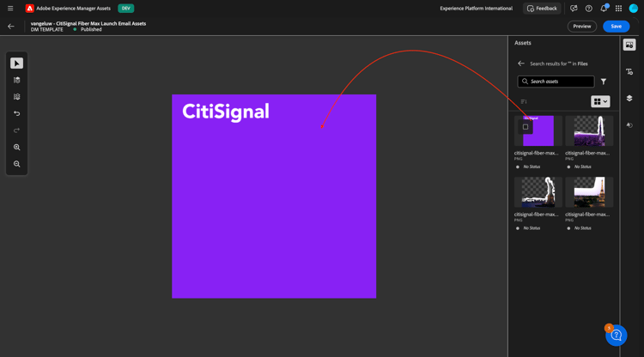Click Experience Platform International organization name
The height and width of the screenshot is (357, 644).
pyautogui.click(x=476, y=9)
